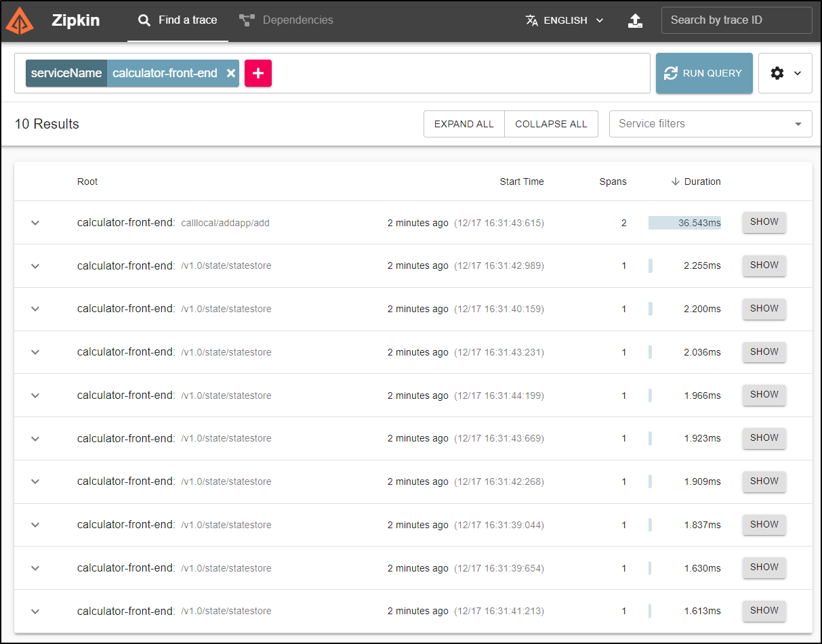Click the 10 Results text

coord(47,124)
